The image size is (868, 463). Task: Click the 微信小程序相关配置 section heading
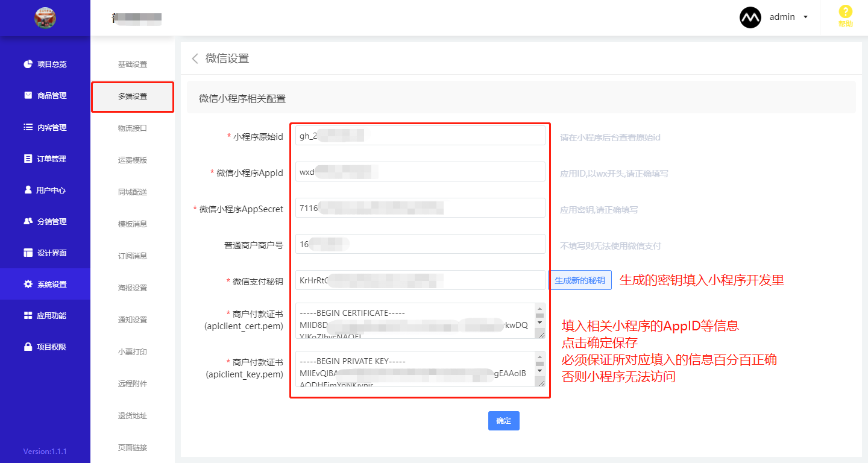(x=242, y=98)
